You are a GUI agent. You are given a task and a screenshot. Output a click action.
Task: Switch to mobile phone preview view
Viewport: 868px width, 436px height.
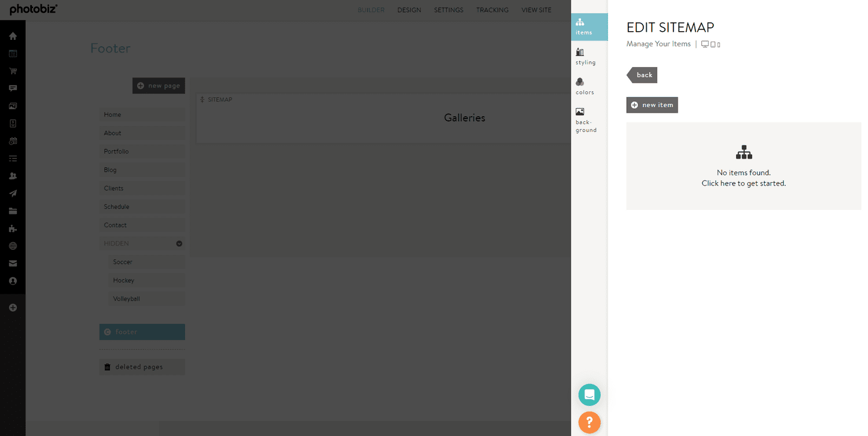718,44
